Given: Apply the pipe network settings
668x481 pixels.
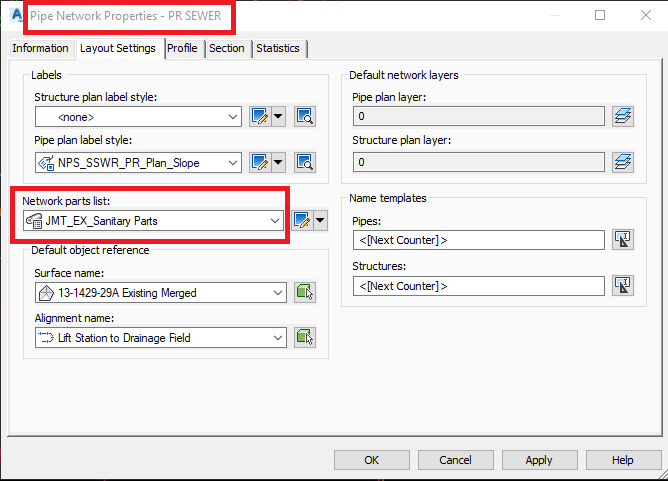Looking at the screenshot, I should (539, 460).
